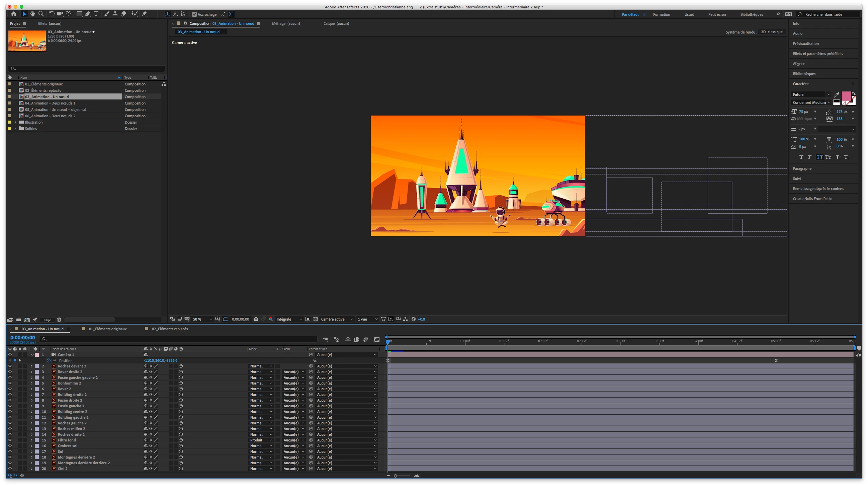Select the Hand tool
The image size is (868, 486).
click(33, 14)
